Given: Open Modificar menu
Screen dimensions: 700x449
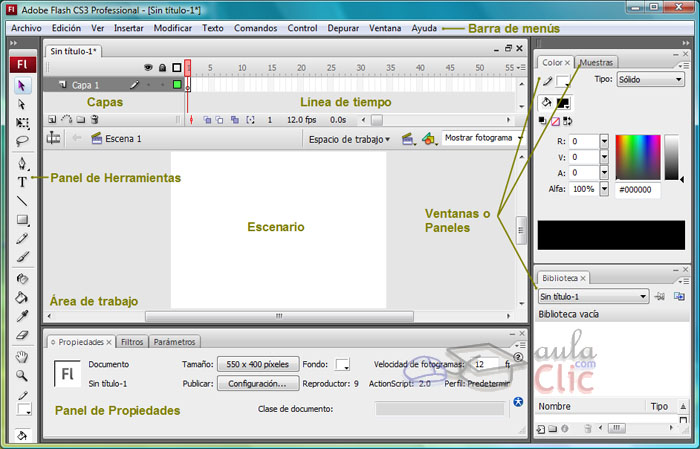Looking at the screenshot, I should pyautogui.click(x=173, y=28).
